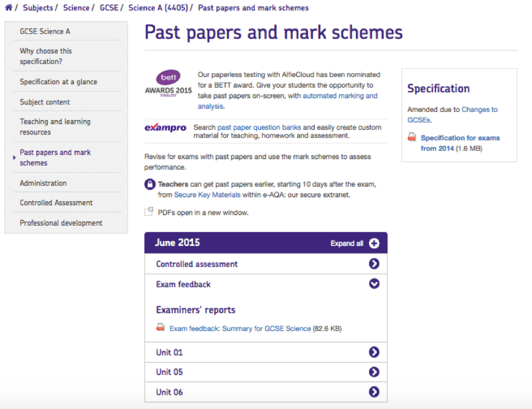The image size is (532, 409).
Task: Click Expand all plus icon for June 2015
Action: (x=374, y=244)
